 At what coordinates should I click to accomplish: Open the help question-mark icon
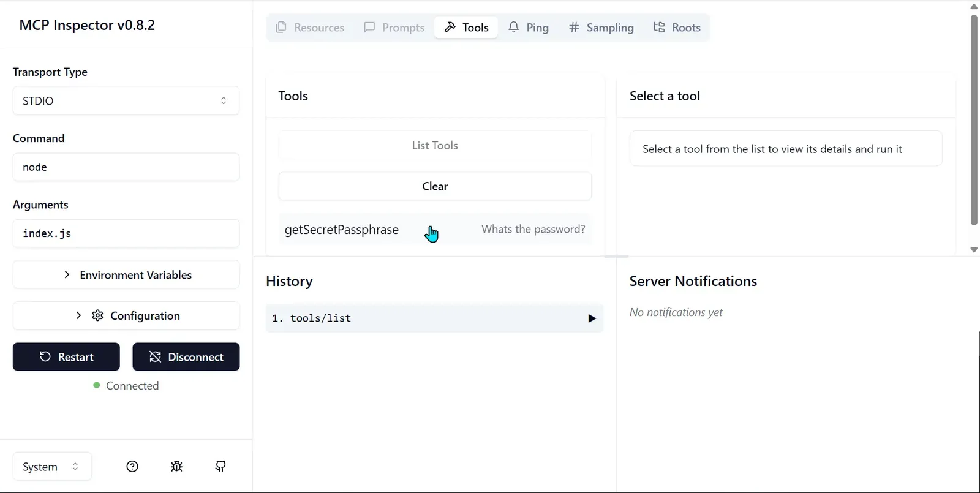(x=132, y=467)
